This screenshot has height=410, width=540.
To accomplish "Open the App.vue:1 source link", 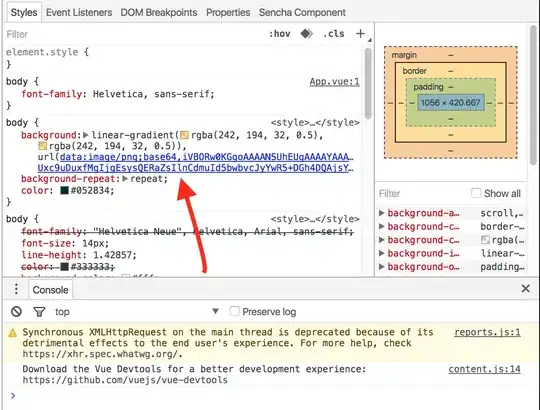I will [x=334, y=82].
